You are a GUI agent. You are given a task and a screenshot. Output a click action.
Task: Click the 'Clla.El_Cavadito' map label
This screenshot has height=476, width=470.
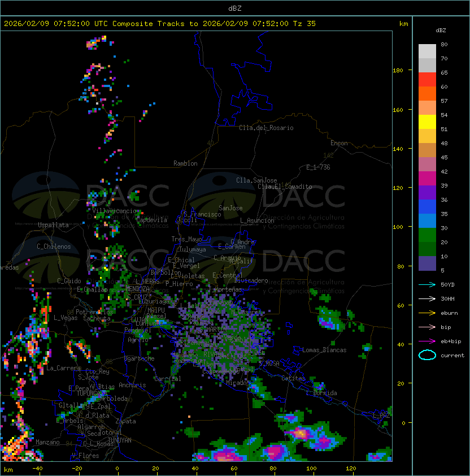tap(285, 187)
